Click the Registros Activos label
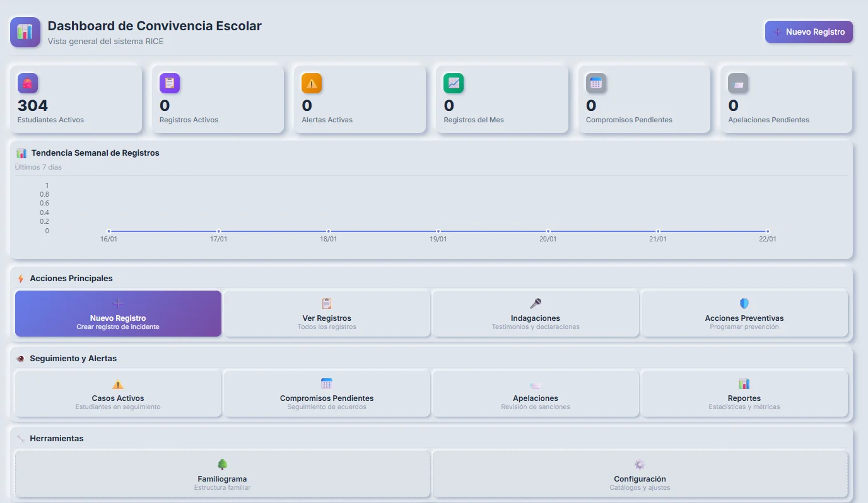The image size is (868, 503). pyautogui.click(x=189, y=120)
